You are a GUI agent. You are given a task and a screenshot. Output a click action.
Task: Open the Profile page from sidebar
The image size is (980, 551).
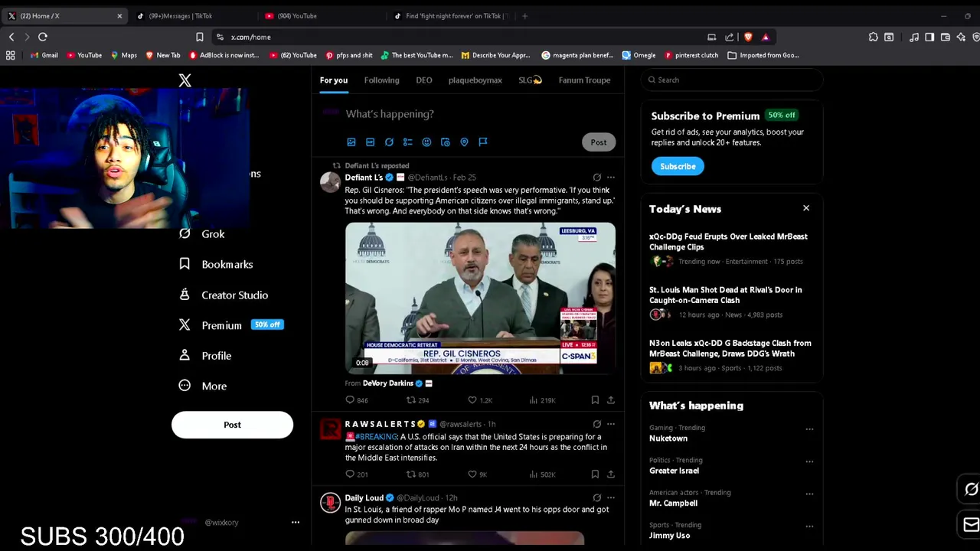click(205, 356)
